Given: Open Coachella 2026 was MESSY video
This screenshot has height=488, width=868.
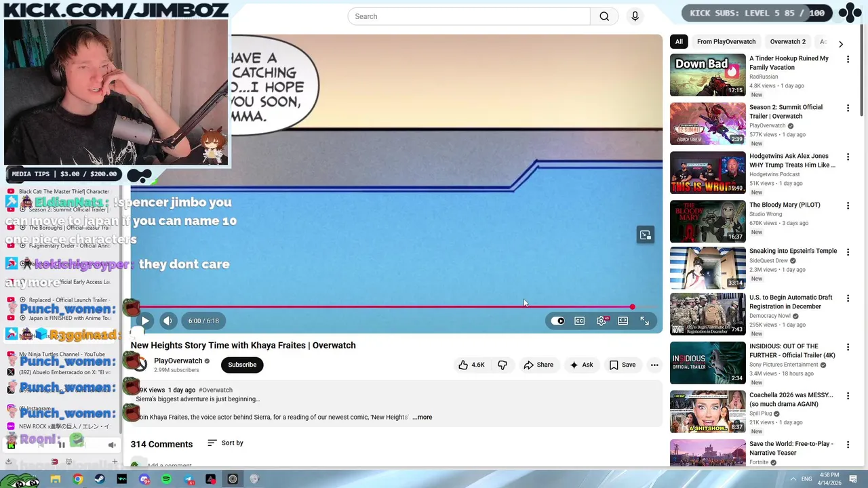Looking at the screenshot, I should (x=791, y=399).
